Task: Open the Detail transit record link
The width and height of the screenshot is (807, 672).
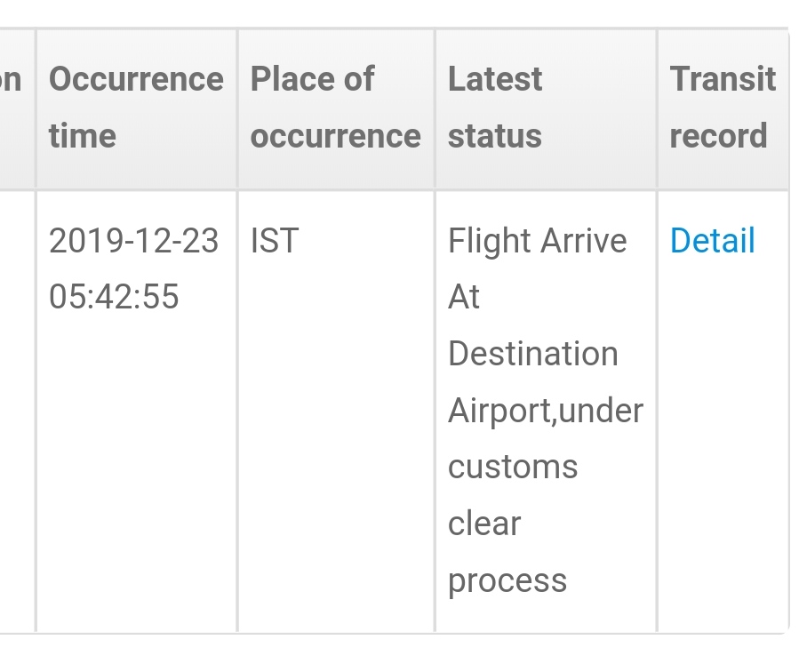Action: click(712, 240)
